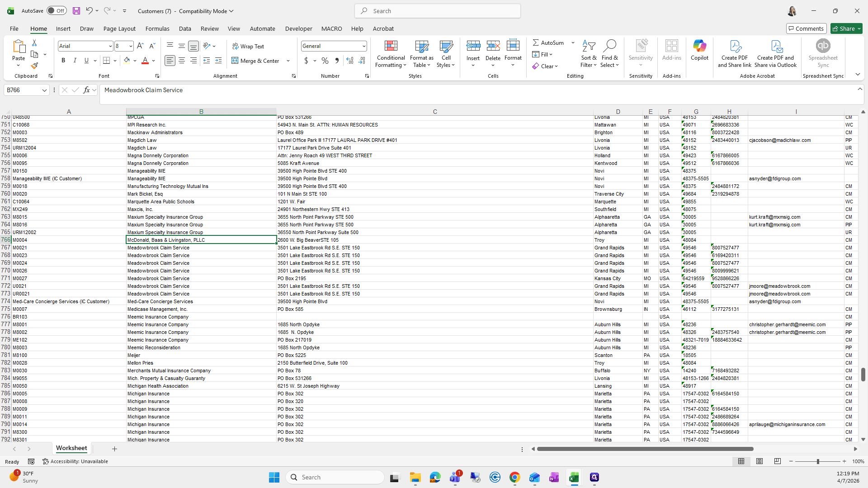The height and width of the screenshot is (488, 868).
Task: Open the font color red swatch
Action: pyautogui.click(x=145, y=61)
